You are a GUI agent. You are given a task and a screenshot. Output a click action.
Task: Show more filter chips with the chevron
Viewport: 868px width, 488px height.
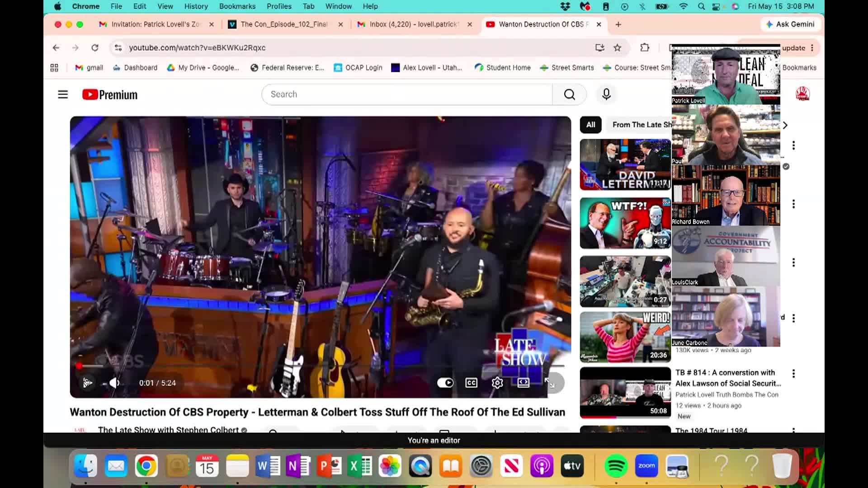pyautogui.click(x=785, y=125)
